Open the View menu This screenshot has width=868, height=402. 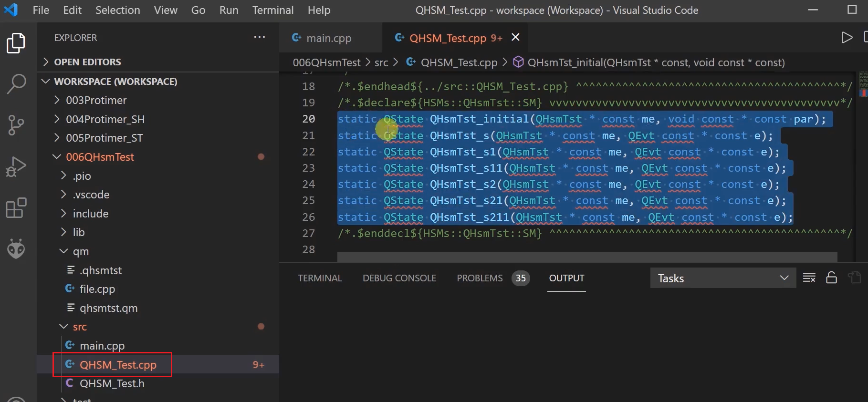point(166,10)
